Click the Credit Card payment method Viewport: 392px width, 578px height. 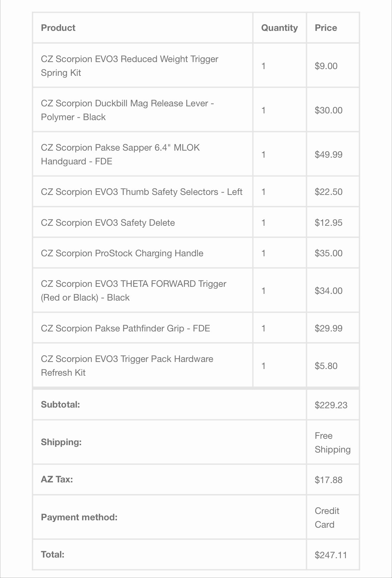click(327, 518)
